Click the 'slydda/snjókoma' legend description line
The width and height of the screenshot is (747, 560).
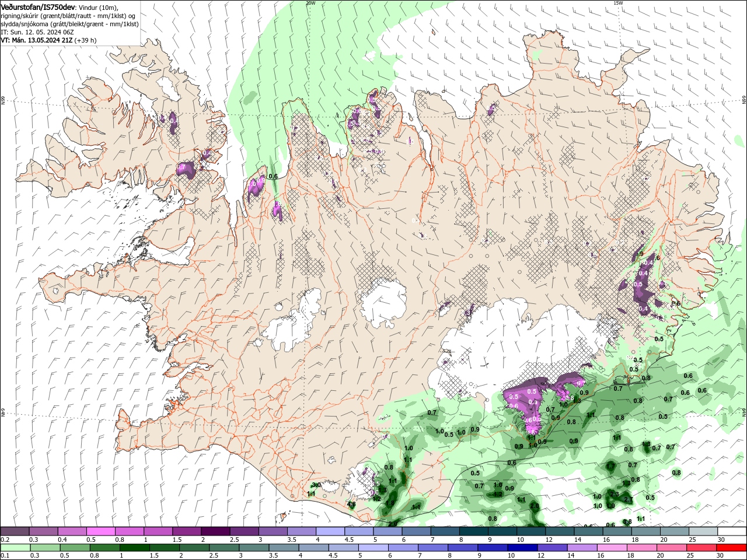[x=69, y=24]
